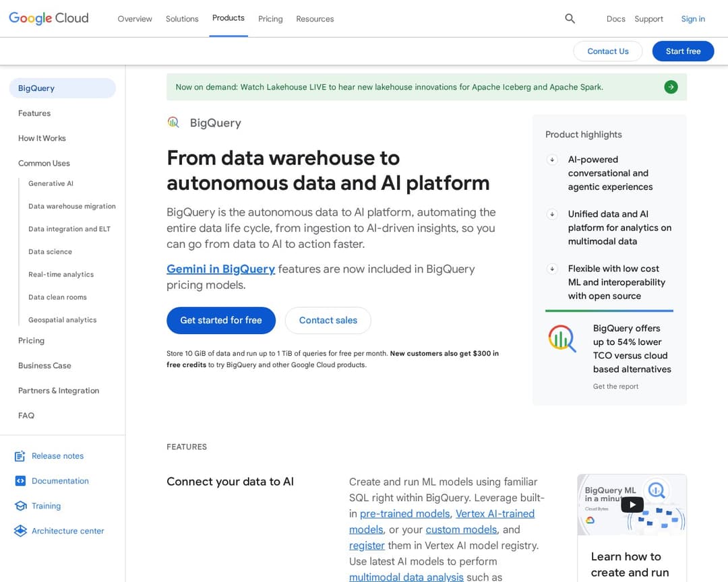This screenshot has width=728, height=582.
Task: Open the Solutions nav menu
Action: [182, 19]
